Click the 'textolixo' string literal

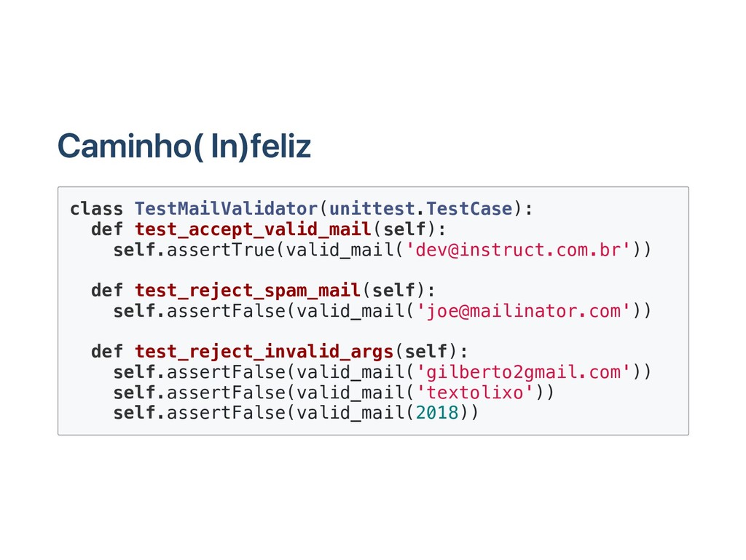[x=474, y=393]
